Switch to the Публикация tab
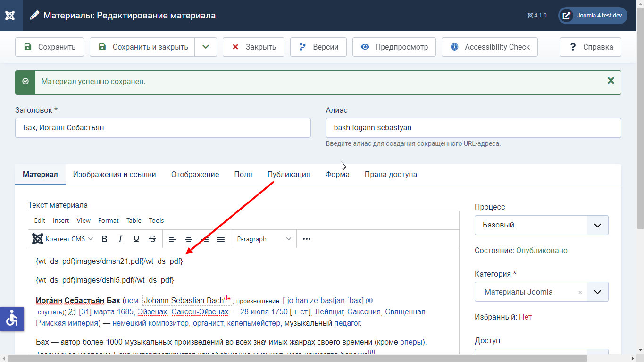This screenshot has height=362, width=644. click(x=289, y=175)
